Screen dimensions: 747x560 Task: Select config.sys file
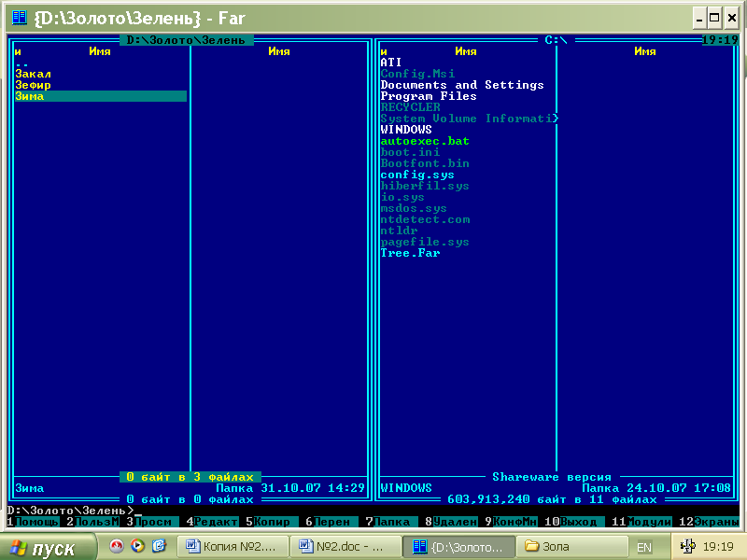click(417, 175)
